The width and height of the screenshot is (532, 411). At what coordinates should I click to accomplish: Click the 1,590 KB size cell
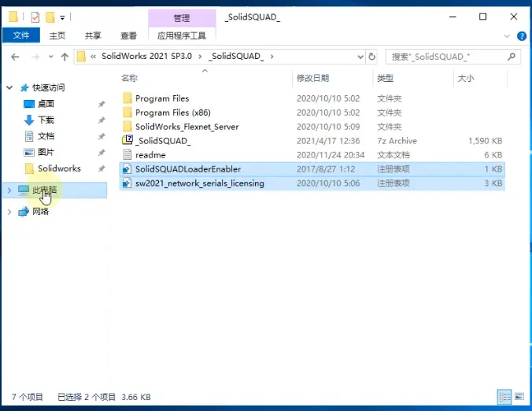coord(486,140)
